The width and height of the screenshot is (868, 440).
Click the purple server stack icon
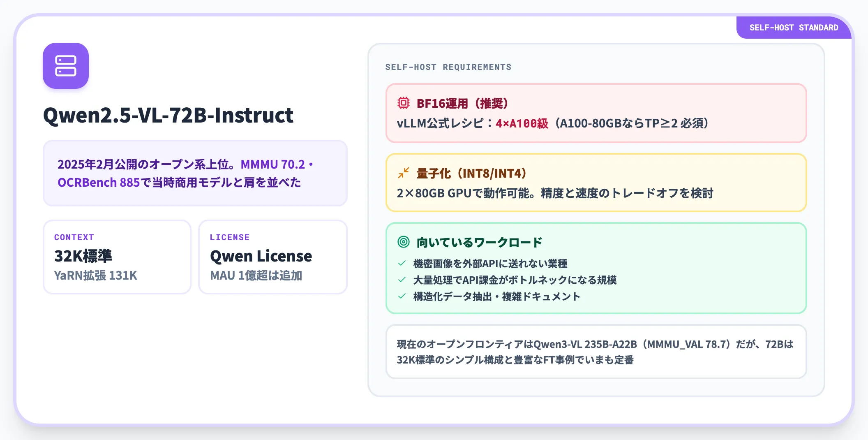click(66, 66)
